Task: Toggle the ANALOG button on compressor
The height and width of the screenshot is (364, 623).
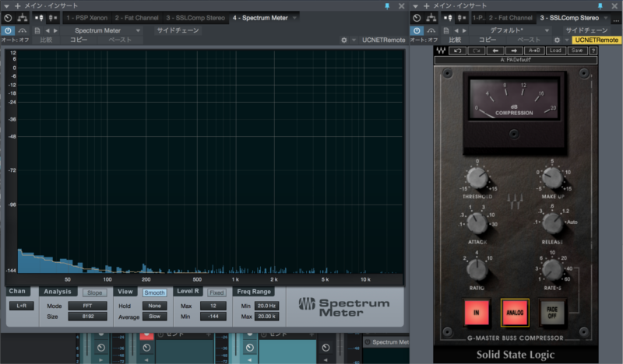Action: click(515, 313)
